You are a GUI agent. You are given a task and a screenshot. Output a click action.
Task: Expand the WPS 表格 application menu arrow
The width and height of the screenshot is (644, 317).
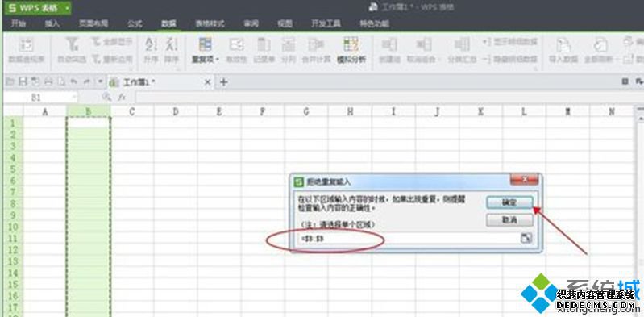pyautogui.click(x=67, y=8)
